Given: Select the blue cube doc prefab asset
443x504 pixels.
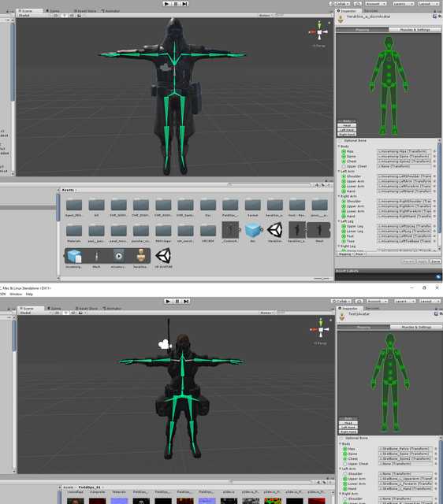Looking at the screenshot, I should pos(252,231).
